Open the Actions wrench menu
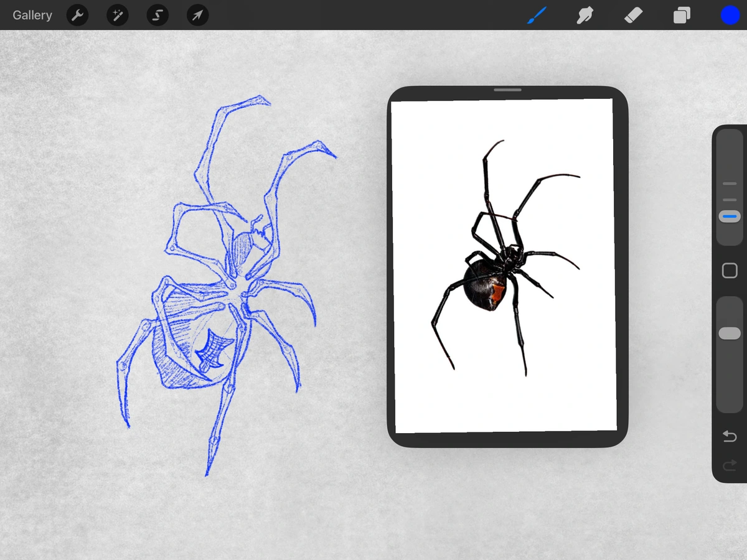Screen dimensions: 747x560 77,15
